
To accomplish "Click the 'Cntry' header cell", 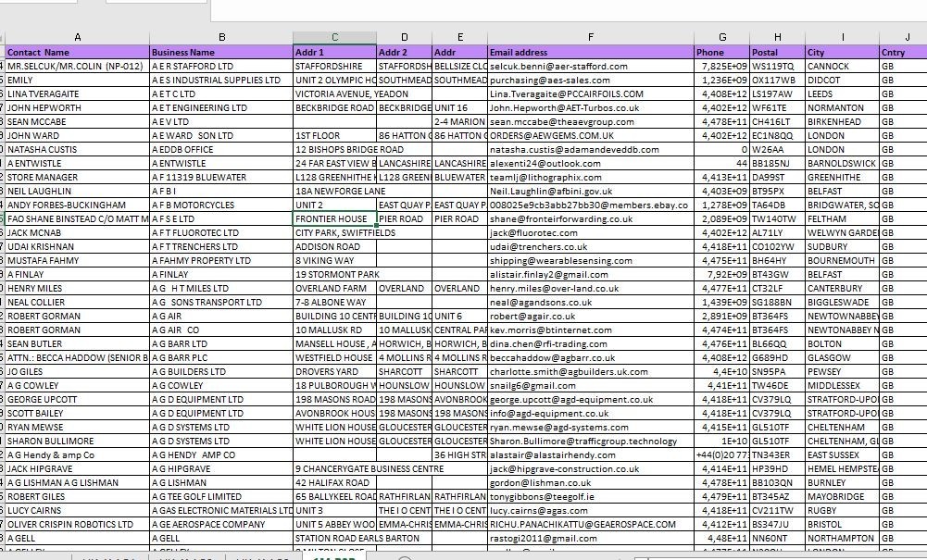I will (903, 52).
